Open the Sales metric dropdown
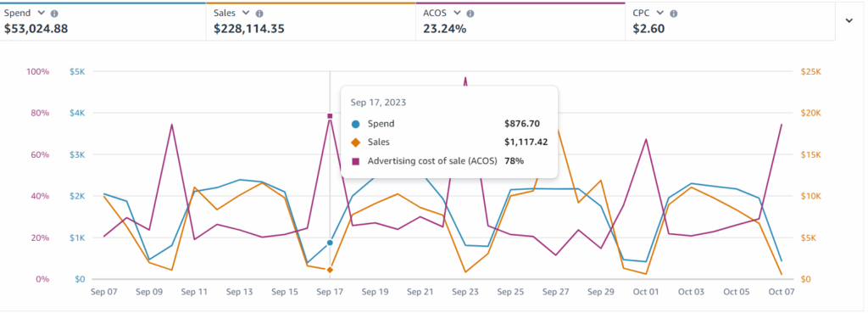This screenshot has height=313, width=868. coord(246,13)
